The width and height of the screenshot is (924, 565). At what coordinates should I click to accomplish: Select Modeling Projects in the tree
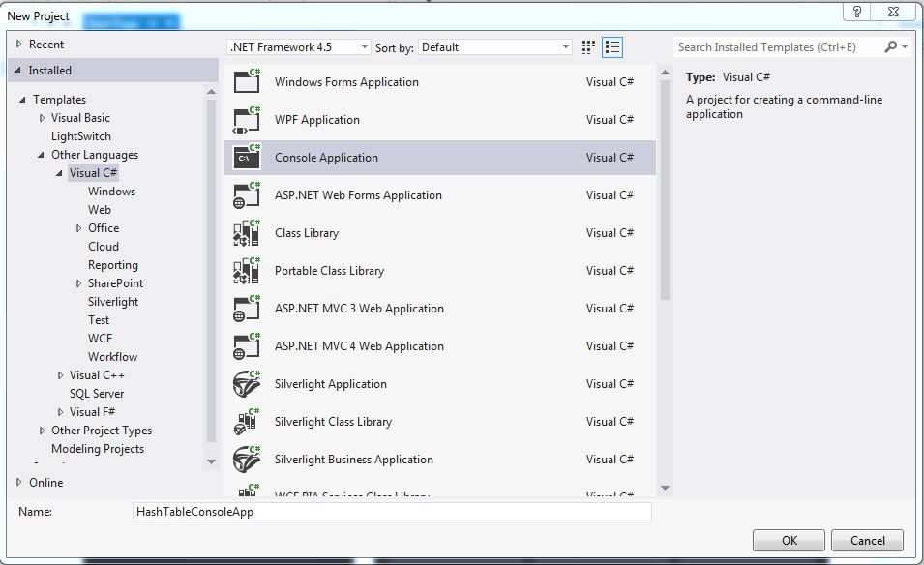click(97, 448)
